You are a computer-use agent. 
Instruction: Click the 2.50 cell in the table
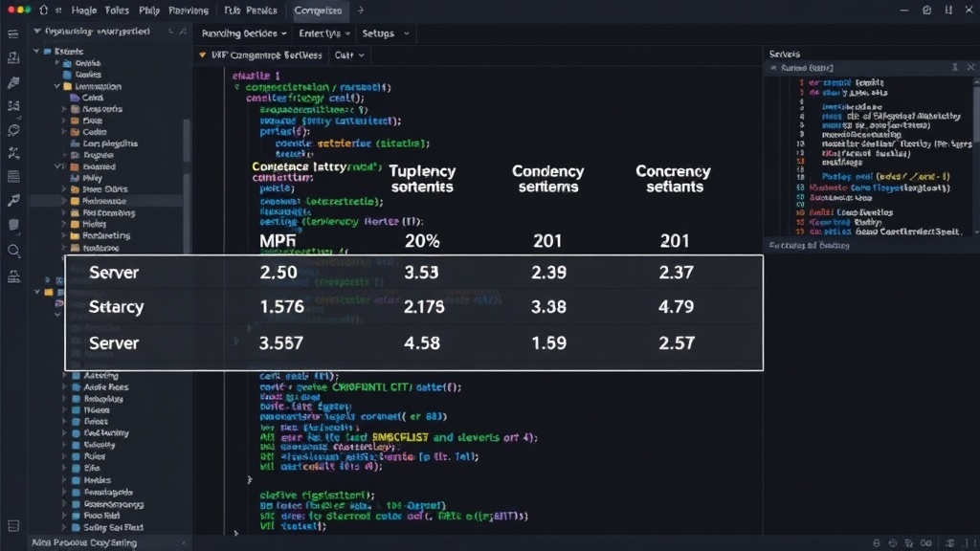[x=278, y=273]
